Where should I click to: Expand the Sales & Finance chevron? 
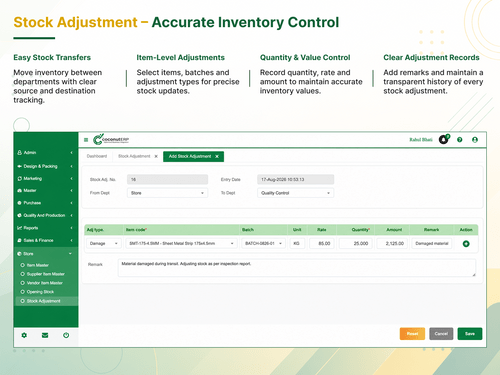pos(71,240)
